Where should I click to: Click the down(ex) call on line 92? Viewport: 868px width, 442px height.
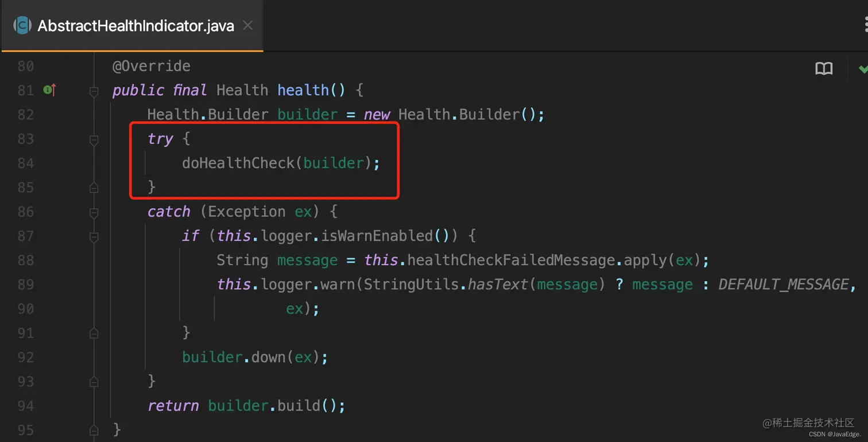(x=285, y=357)
